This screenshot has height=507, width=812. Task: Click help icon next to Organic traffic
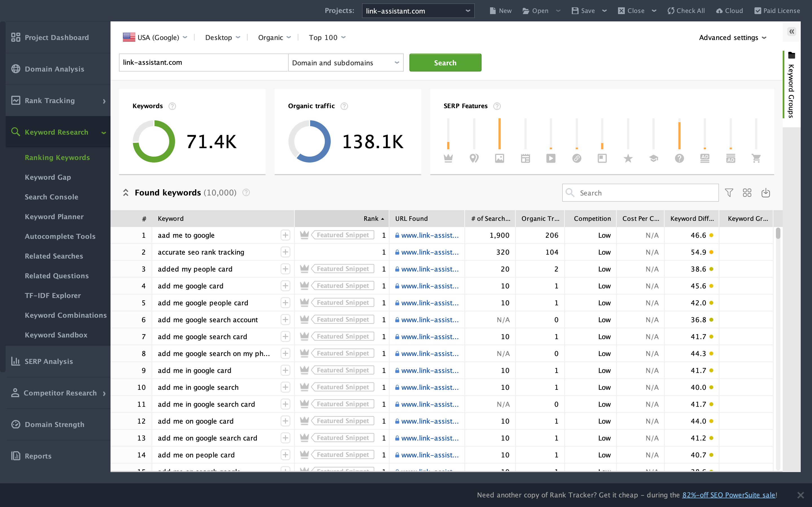pyautogui.click(x=344, y=106)
